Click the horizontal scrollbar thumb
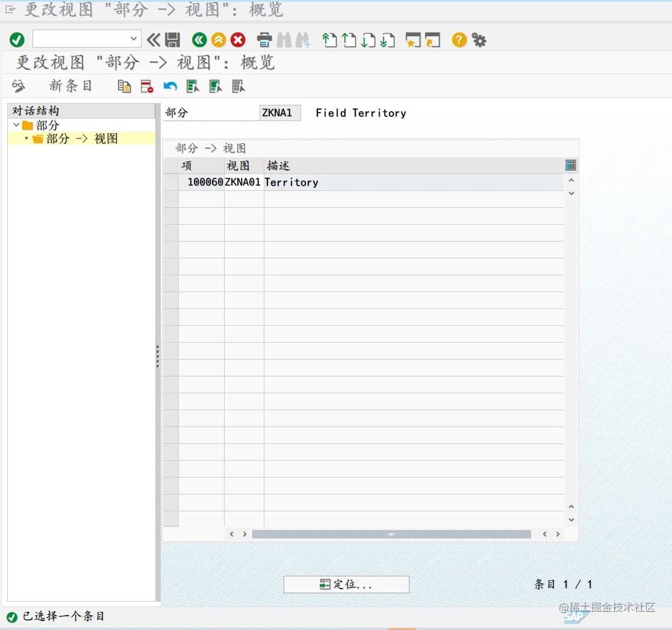This screenshot has width=672, height=630. coord(391,534)
